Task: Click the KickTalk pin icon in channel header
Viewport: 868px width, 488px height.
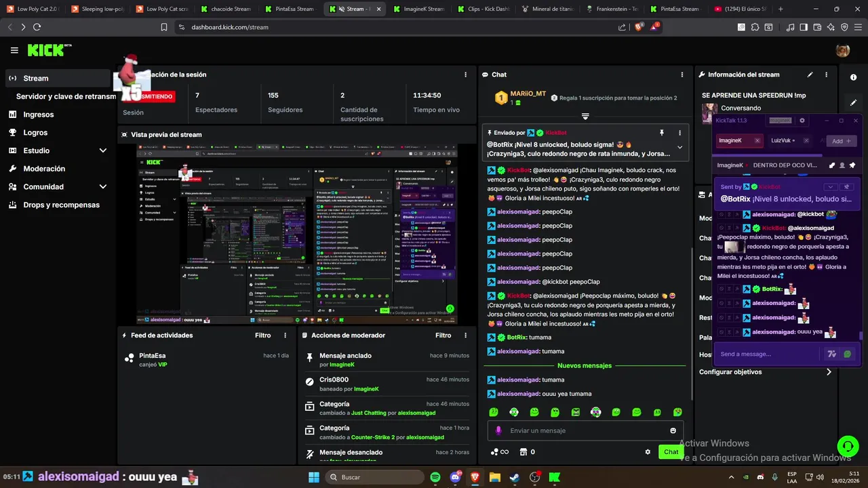Action: (x=852, y=165)
